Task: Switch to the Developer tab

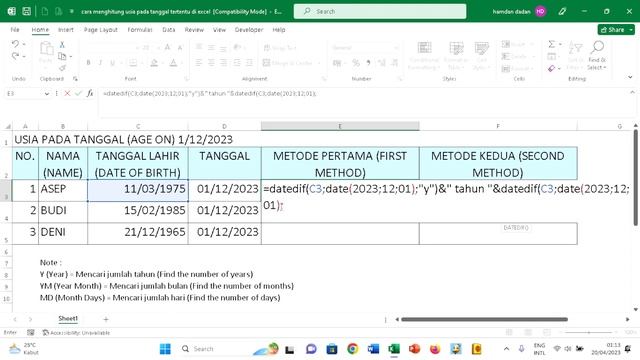Action: [249, 30]
